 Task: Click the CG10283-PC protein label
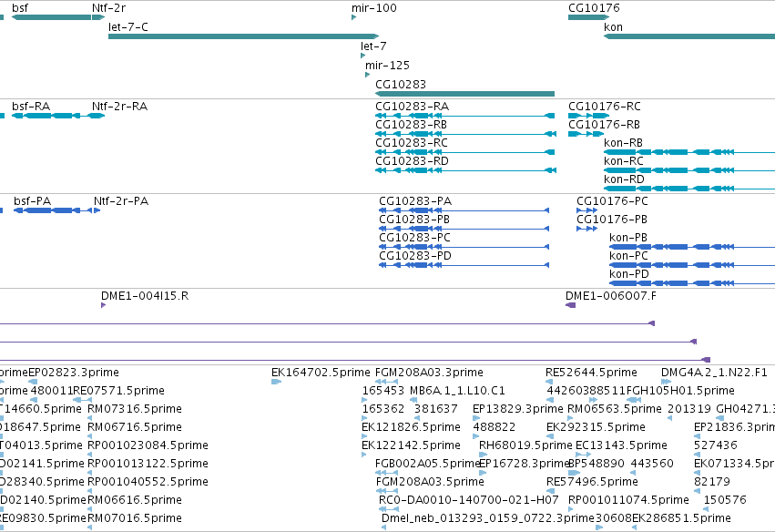(414, 238)
